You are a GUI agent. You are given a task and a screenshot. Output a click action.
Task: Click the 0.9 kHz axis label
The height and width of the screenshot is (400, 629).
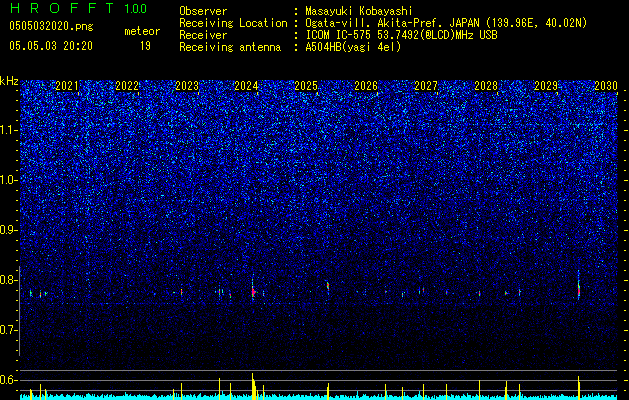9,230
